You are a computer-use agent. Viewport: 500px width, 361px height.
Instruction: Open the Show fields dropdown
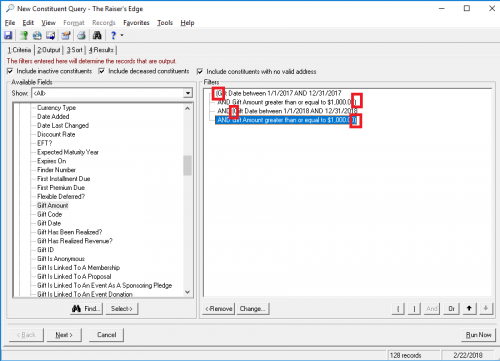click(x=188, y=93)
